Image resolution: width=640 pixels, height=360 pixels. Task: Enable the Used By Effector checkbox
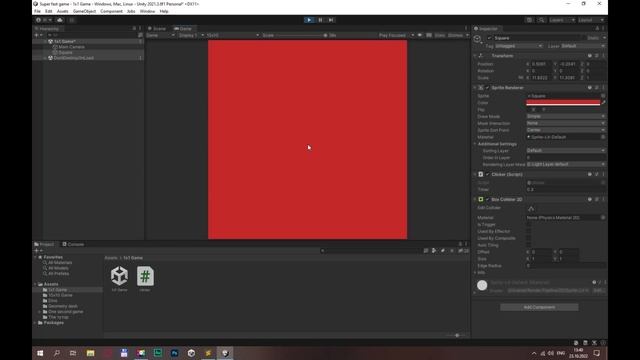click(529, 231)
